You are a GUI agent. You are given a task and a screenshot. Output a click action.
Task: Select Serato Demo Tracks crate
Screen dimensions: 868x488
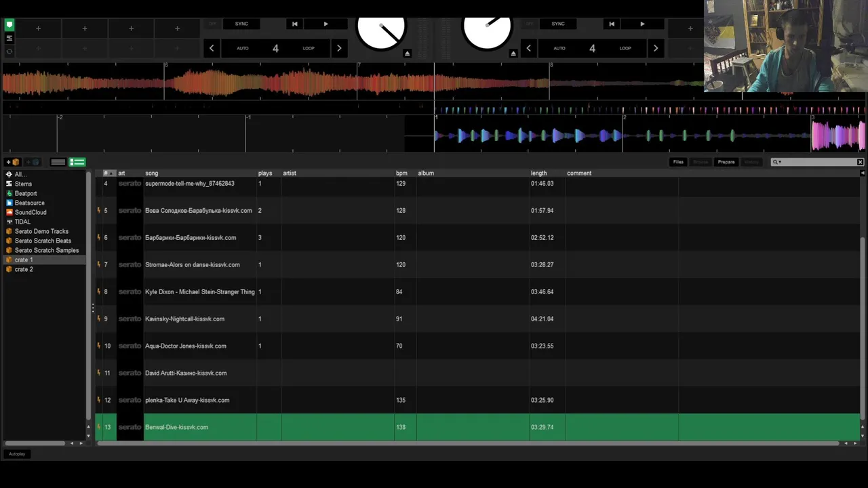click(41, 231)
